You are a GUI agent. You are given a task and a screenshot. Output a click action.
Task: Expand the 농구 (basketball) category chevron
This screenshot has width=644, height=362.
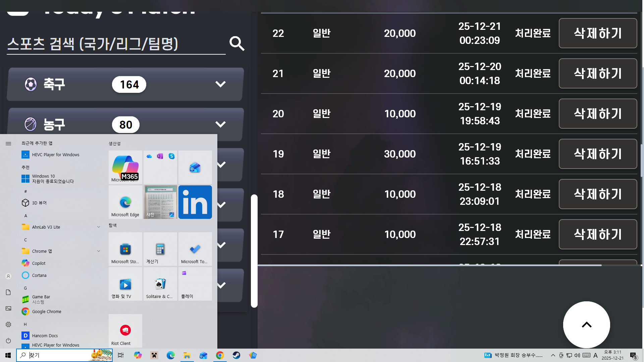pyautogui.click(x=220, y=124)
